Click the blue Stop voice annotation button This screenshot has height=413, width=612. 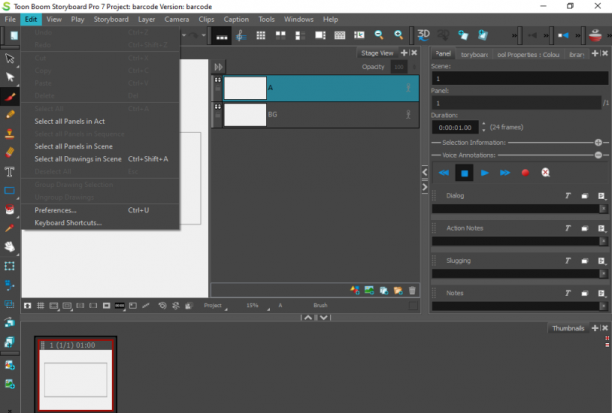click(x=464, y=173)
